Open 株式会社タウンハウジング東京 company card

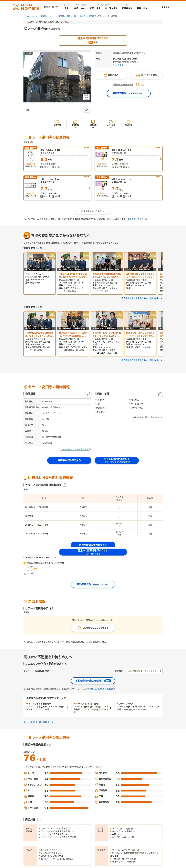[40, 273]
